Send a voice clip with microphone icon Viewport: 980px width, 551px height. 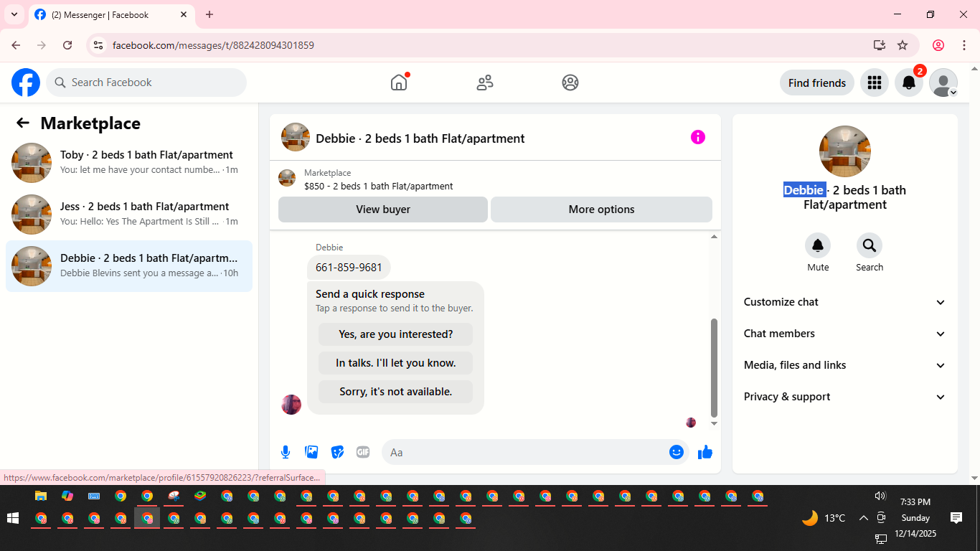[x=286, y=452]
